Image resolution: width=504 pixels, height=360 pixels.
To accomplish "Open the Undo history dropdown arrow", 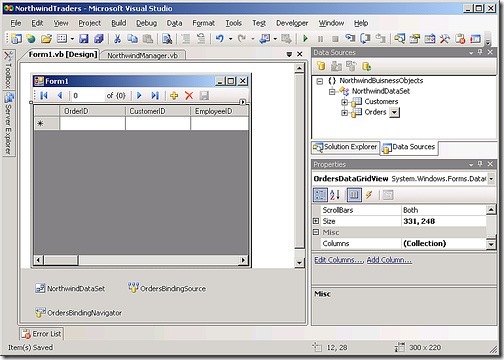I will click(x=230, y=39).
